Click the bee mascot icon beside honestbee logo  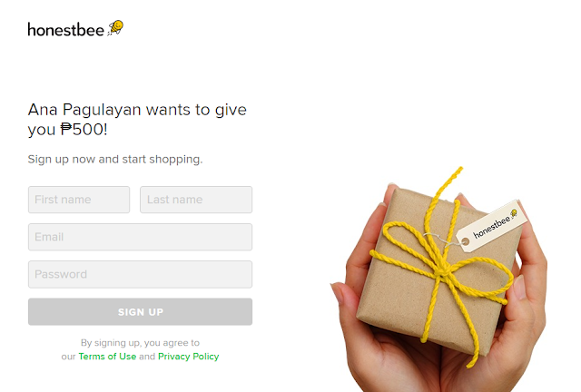pos(115,28)
